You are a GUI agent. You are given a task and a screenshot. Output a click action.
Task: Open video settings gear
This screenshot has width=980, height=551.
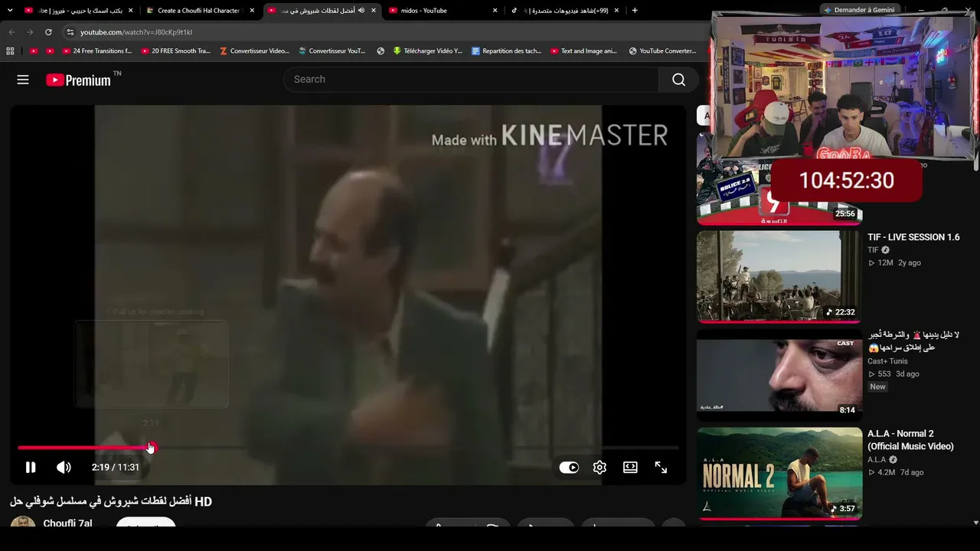[x=599, y=468]
